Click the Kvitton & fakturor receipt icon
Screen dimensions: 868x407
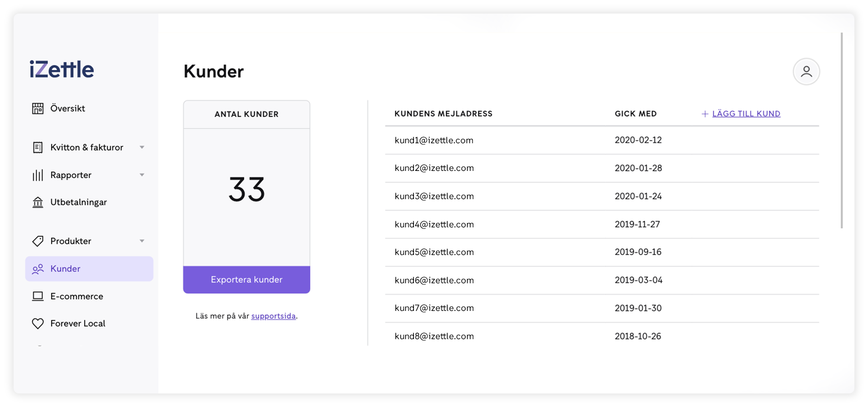pos(38,148)
